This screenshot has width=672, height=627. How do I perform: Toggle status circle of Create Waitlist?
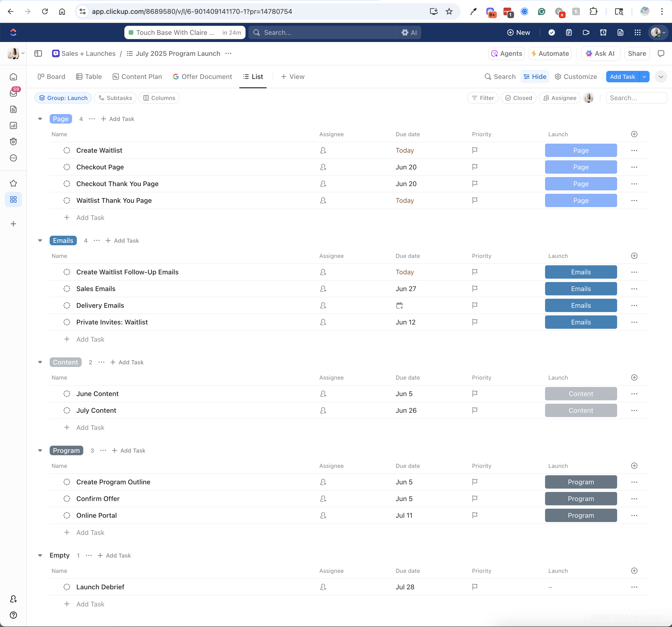point(67,150)
